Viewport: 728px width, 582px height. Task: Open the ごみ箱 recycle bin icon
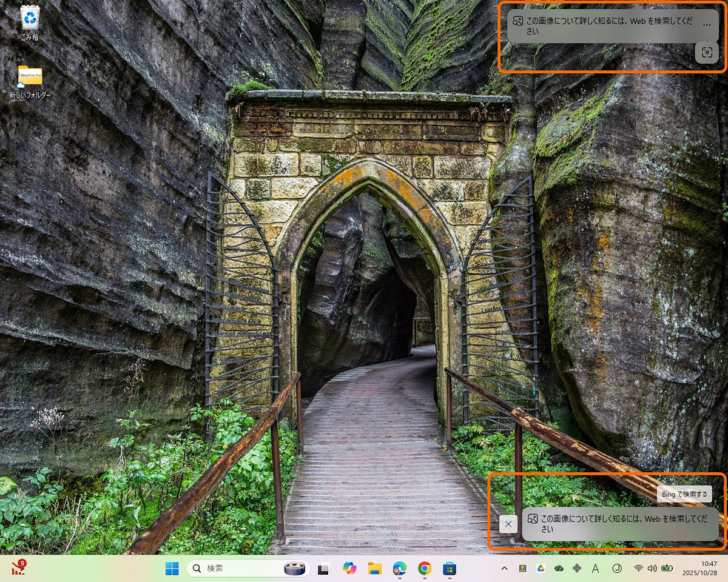pos(30,23)
